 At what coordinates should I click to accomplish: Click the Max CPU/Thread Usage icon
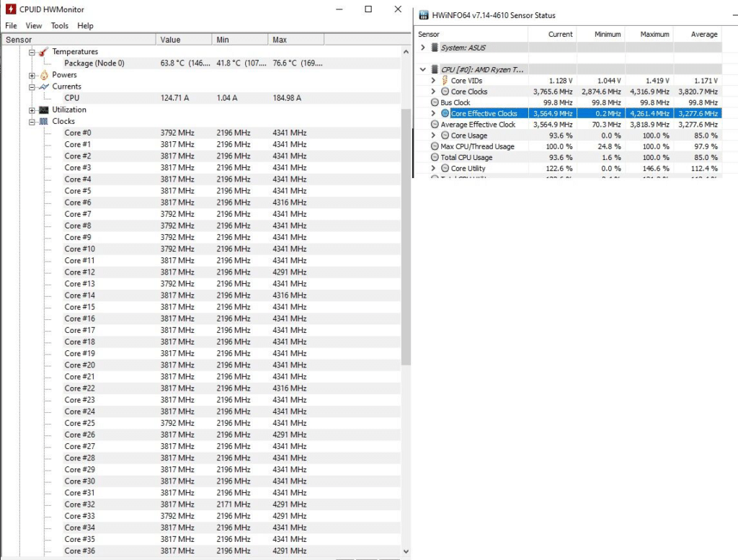tap(435, 146)
